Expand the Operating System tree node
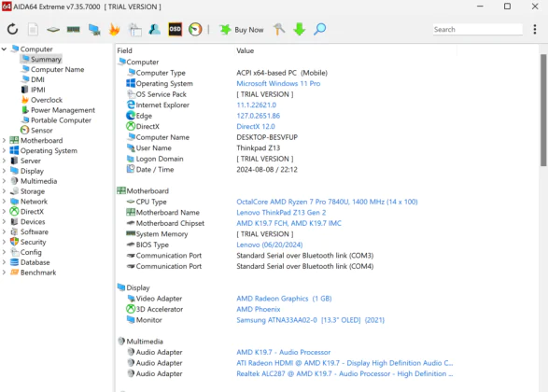This screenshot has width=548, height=392. click(x=4, y=150)
